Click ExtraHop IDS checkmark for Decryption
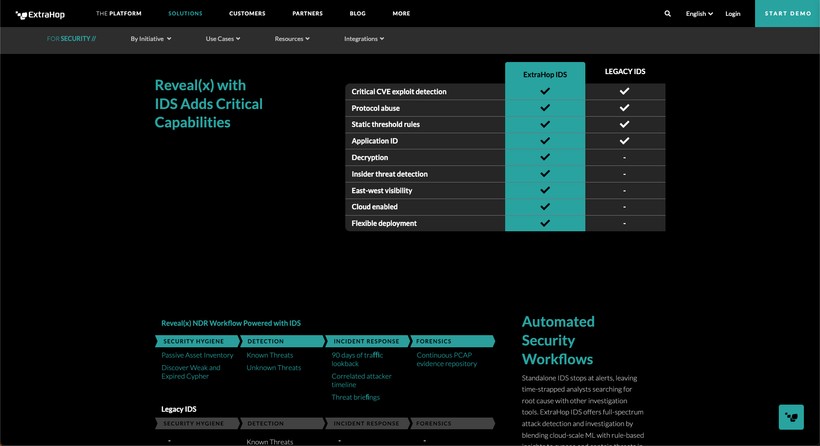 click(545, 157)
